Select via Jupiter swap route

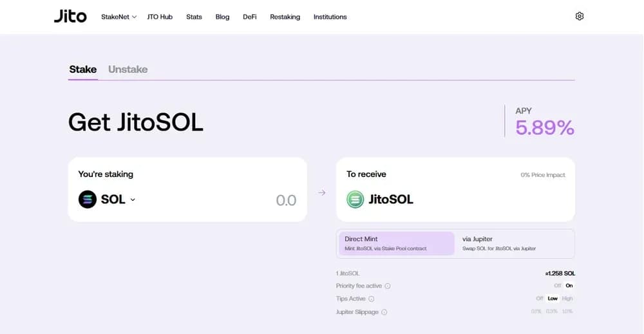coord(514,243)
